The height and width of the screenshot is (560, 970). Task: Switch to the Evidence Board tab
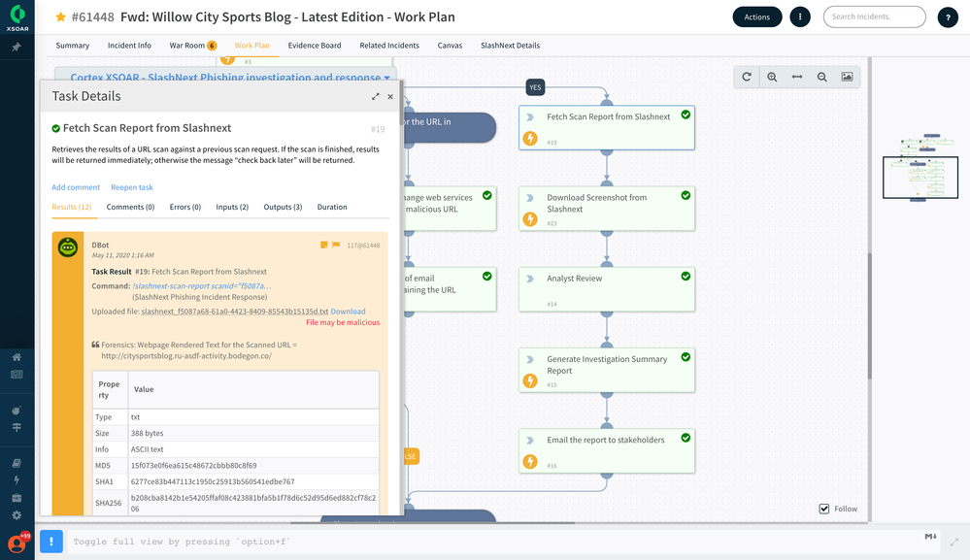point(317,46)
